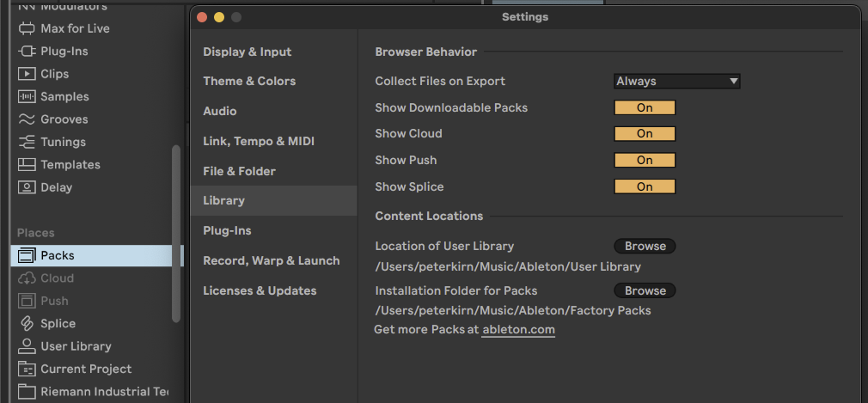This screenshot has width=868, height=403.
Task: Select the Clips icon in browser
Action: click(x=27, y=74)
